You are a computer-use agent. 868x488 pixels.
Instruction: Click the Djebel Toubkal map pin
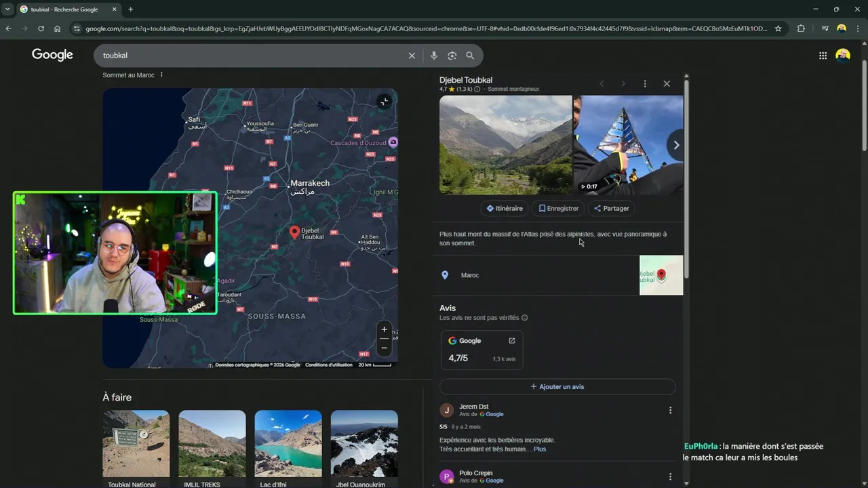tap(294, 232)
